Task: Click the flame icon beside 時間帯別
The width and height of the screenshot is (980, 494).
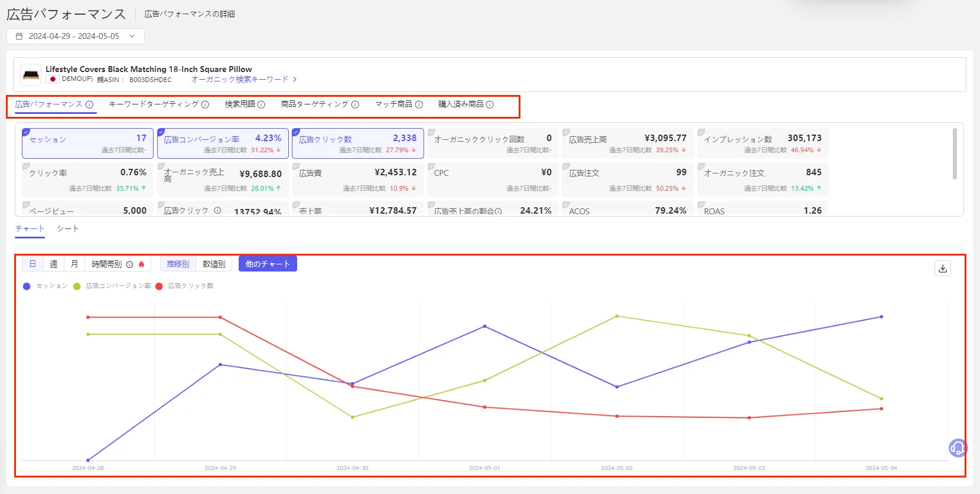Action: [141, 264]
